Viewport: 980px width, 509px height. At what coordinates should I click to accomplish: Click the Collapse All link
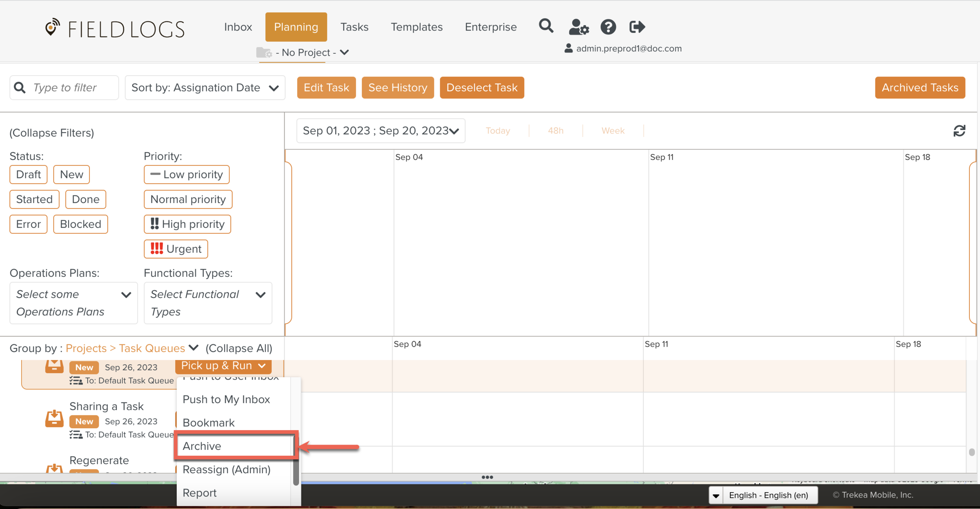239,348
